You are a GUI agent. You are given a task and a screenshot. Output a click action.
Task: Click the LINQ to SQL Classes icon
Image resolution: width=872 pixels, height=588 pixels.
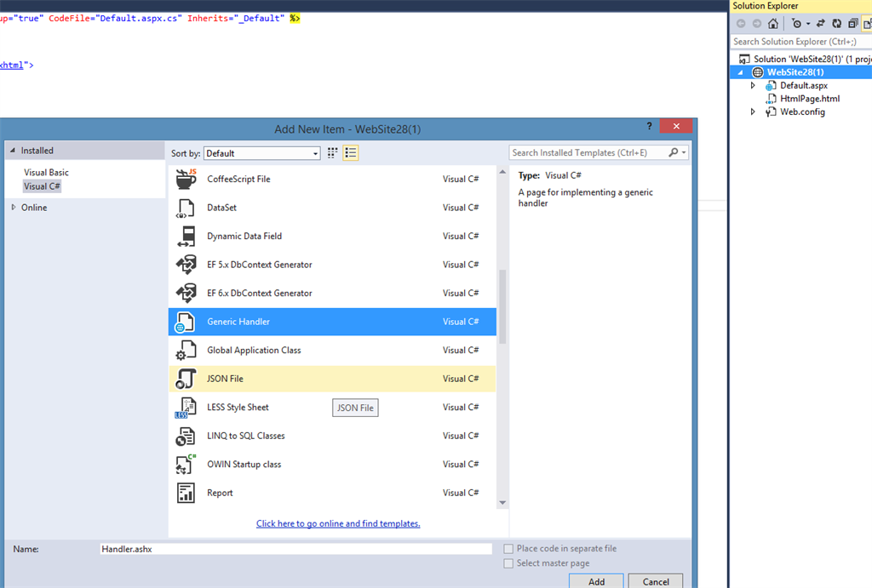(186, 437)
